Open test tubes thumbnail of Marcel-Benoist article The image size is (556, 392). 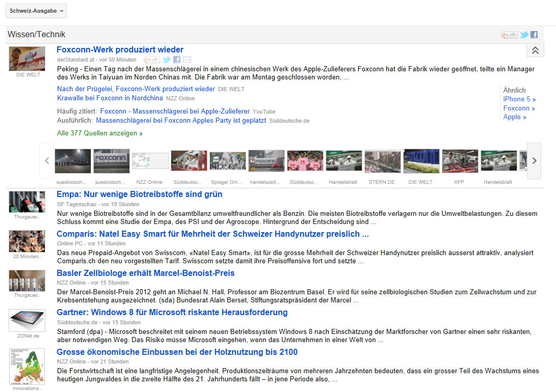point(27,281)
